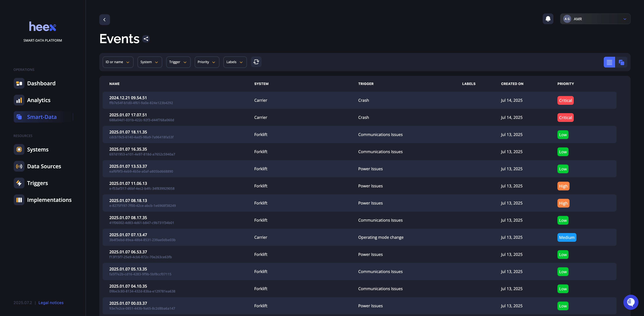Click the Systems chip icon
Viewport: 644px width, 316px height.
click(19, 150)
